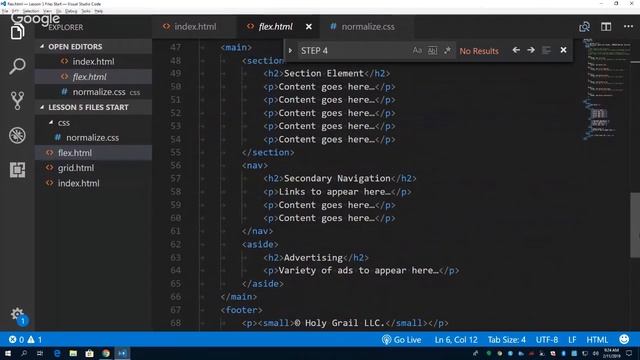Open Windows taskbar search
The image size is (640, 360).
click(24, 353)
